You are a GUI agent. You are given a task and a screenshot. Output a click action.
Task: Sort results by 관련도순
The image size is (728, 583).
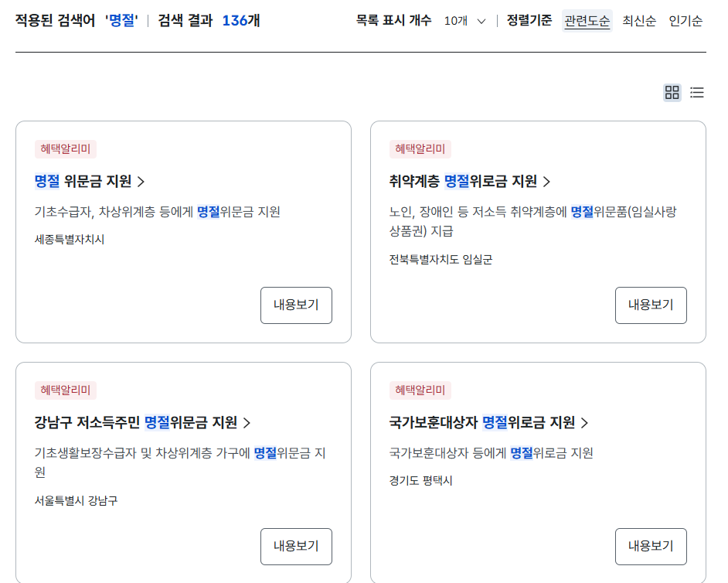(587, 21)
